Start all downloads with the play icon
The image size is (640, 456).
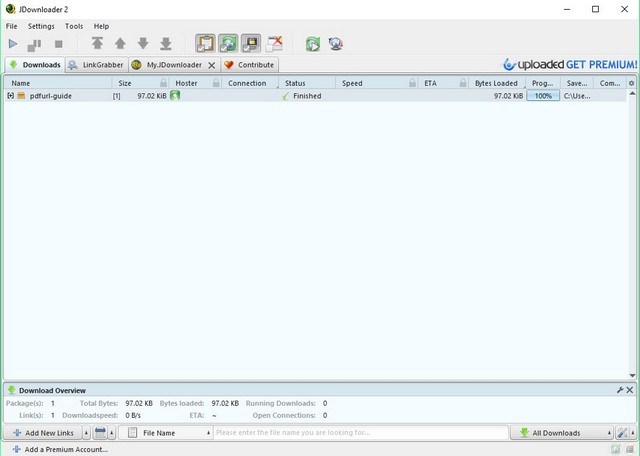click(13, 44)
